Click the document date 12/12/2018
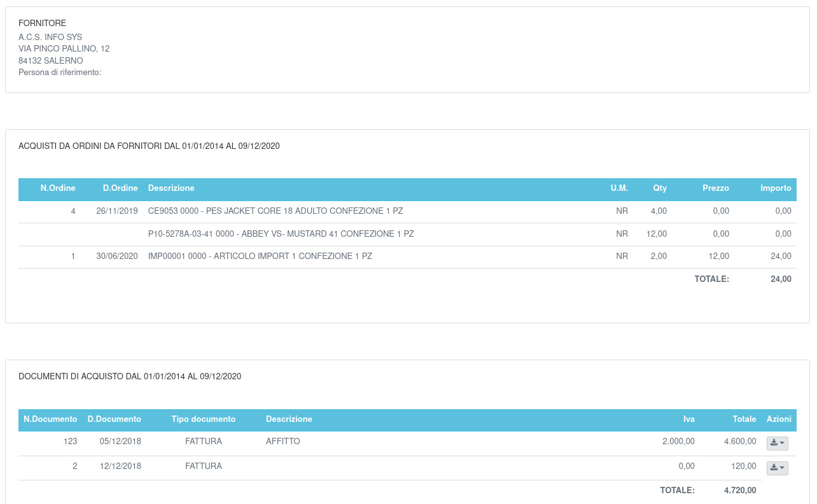This screenshot has height=504, width=817. pos(120,466)
